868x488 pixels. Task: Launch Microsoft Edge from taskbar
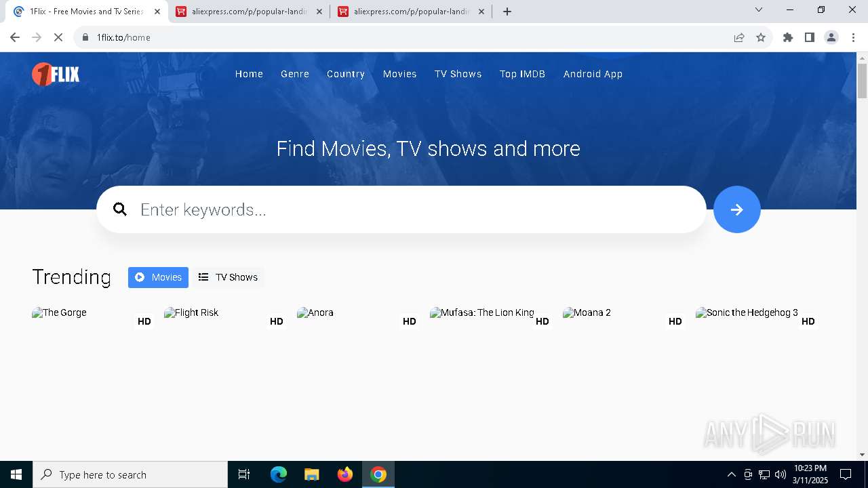(279, 474)
